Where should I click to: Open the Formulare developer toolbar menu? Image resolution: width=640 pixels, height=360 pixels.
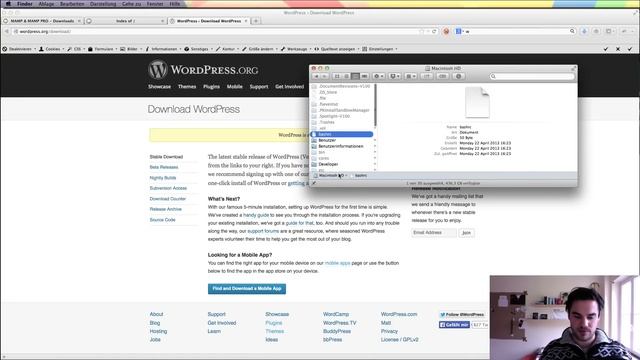click(102, 49)
